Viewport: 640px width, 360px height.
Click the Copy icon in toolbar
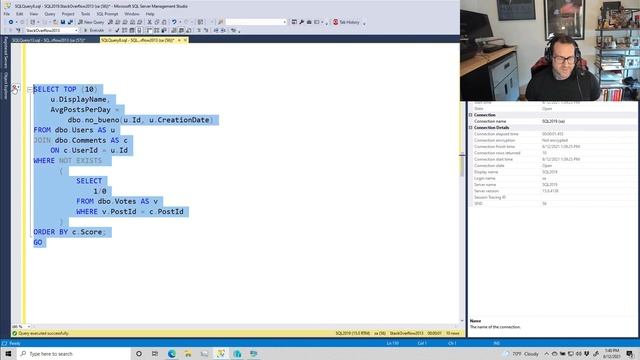157,22
